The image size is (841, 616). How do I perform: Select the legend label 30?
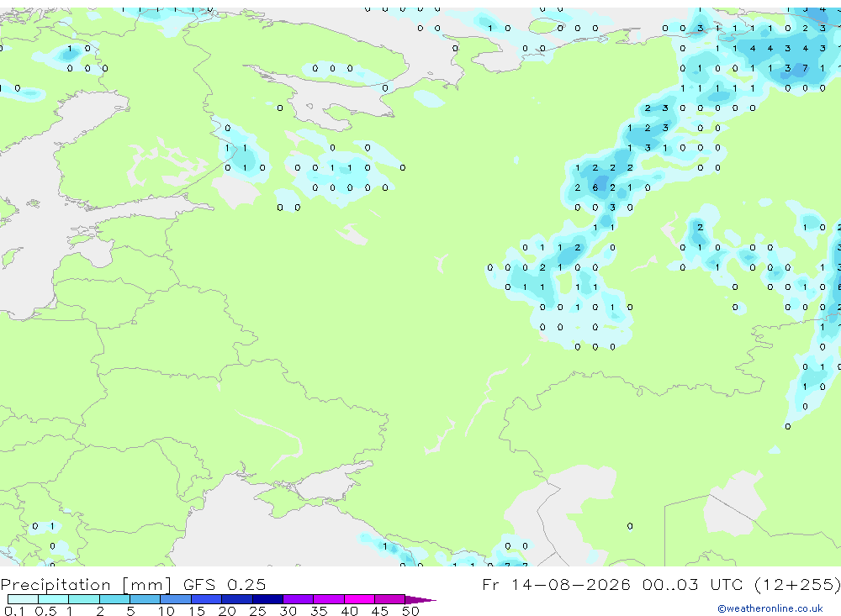[x=288, y=611]
